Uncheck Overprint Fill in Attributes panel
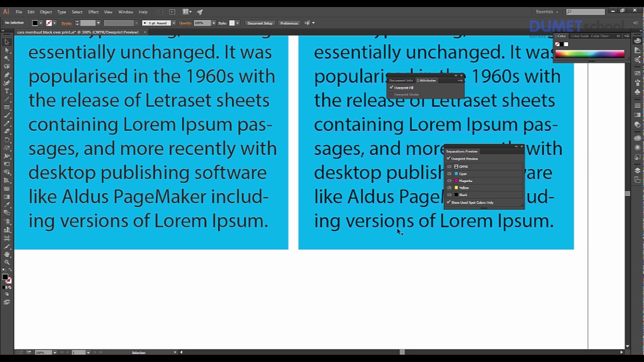 tap(391, 87)
